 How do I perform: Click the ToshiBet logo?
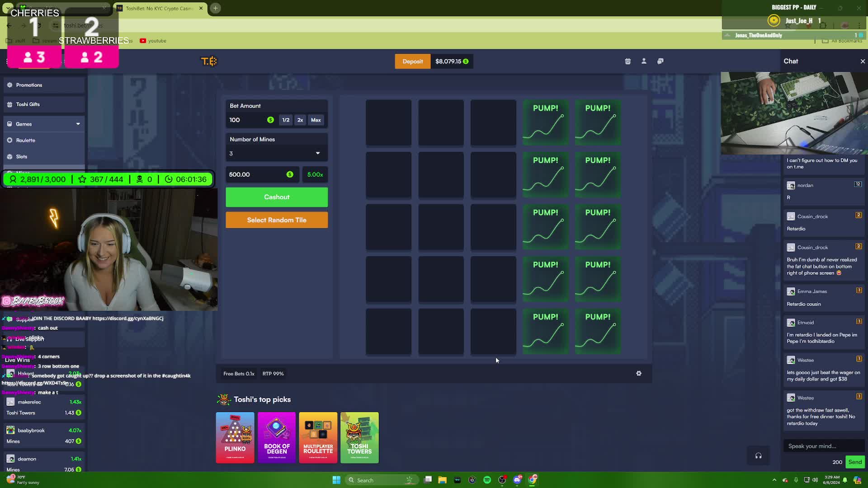(x=209, y=61)
